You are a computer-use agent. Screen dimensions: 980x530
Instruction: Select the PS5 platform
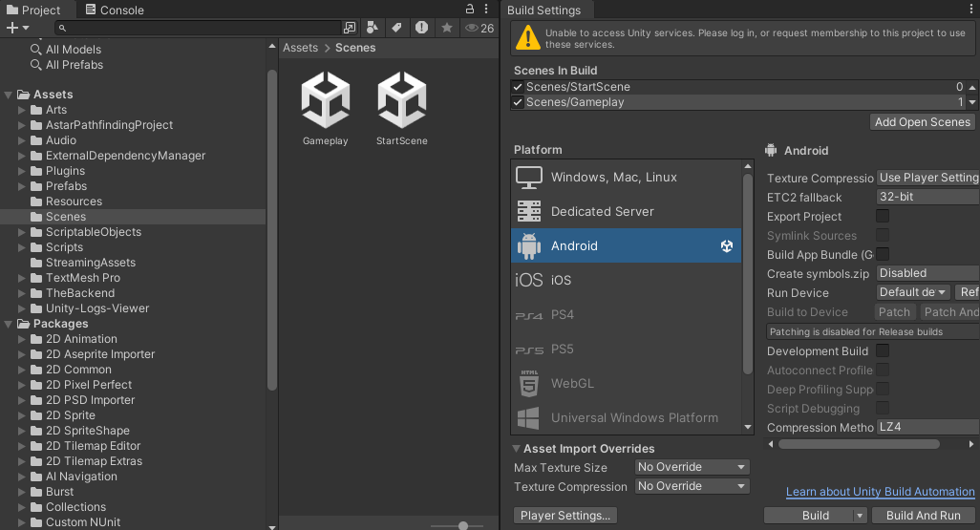pyautogui.click(x=627, y=349)
